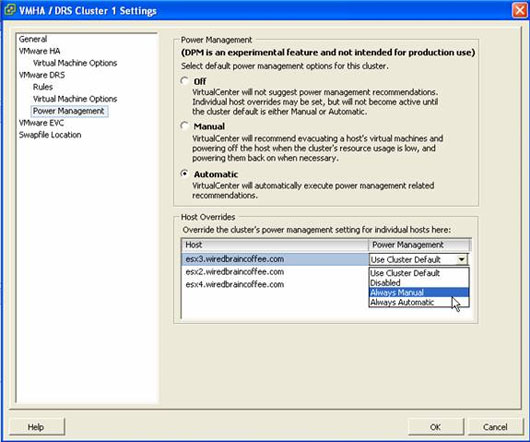Image resolution: width=530 pixels, height=442 pixels.
Task: Select the Off power management option
Action: coord(184,81)
